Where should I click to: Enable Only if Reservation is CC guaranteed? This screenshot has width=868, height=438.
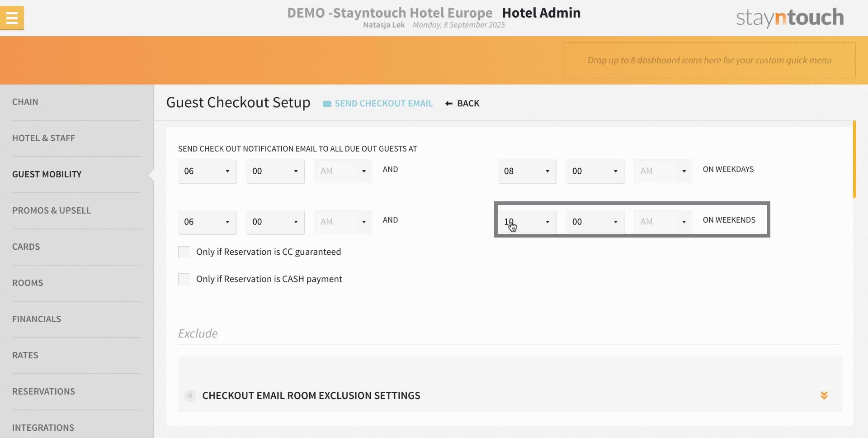184,252
